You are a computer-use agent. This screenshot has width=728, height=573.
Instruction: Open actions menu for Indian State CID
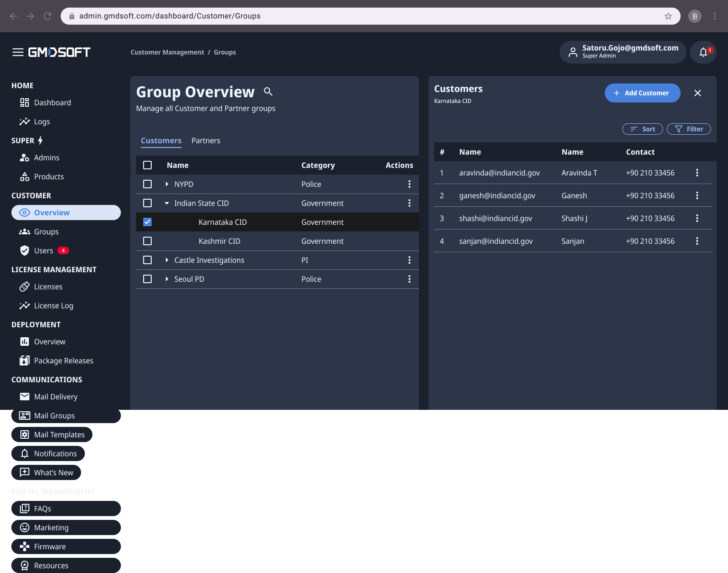click(409, 203)
